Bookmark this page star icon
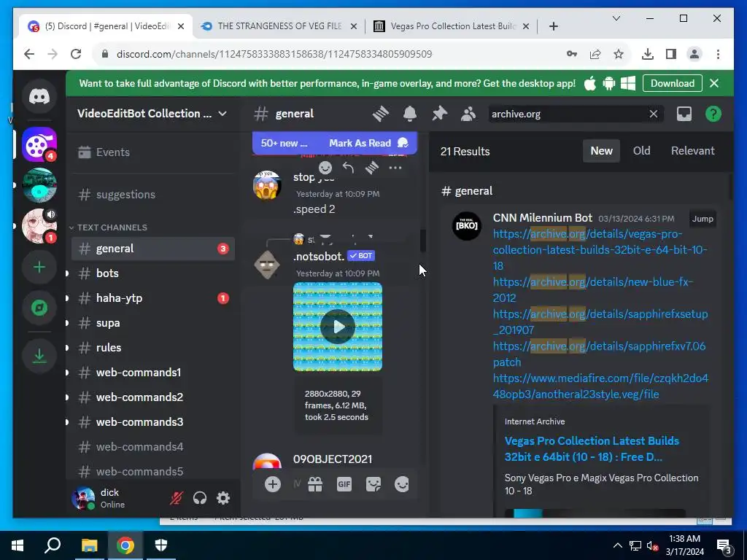747x560 pixels. (619, 54)
